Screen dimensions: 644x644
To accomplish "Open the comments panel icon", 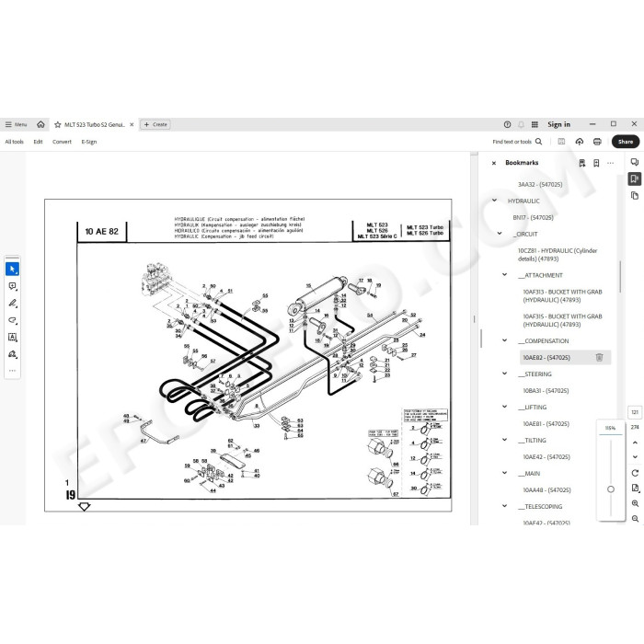I will pyautogui.click(x=635, y=162).
